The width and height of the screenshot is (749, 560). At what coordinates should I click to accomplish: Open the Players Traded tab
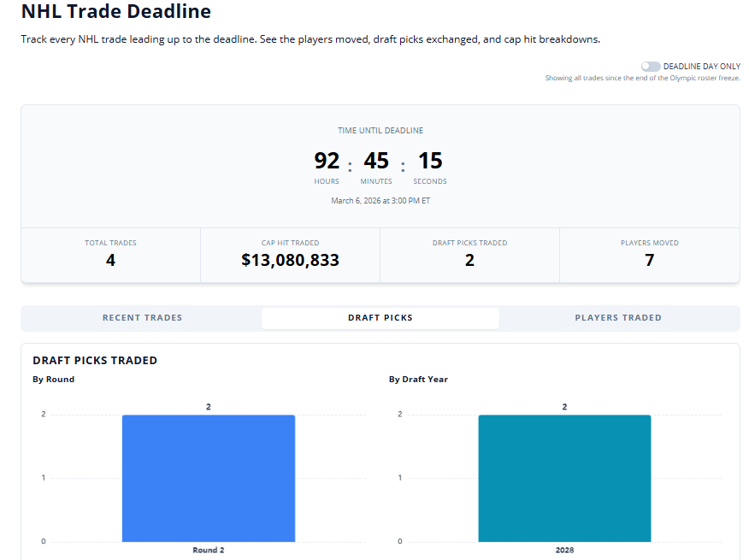[618, 318]
